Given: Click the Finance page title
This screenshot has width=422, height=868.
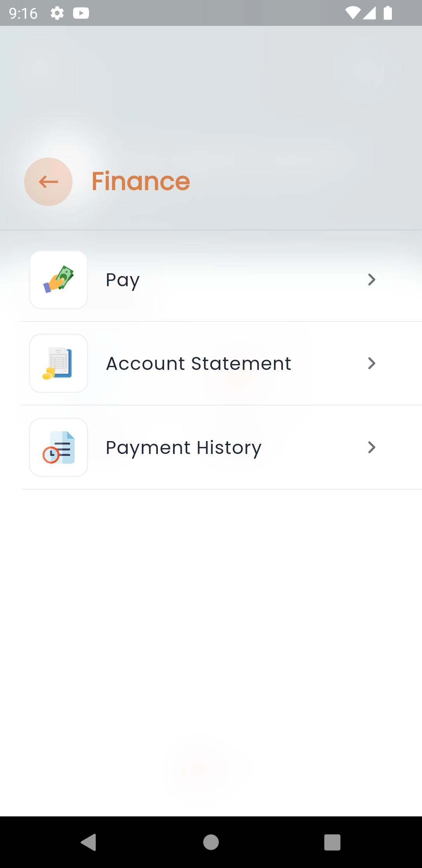Looking at the screenshot, I should [141, 181].
